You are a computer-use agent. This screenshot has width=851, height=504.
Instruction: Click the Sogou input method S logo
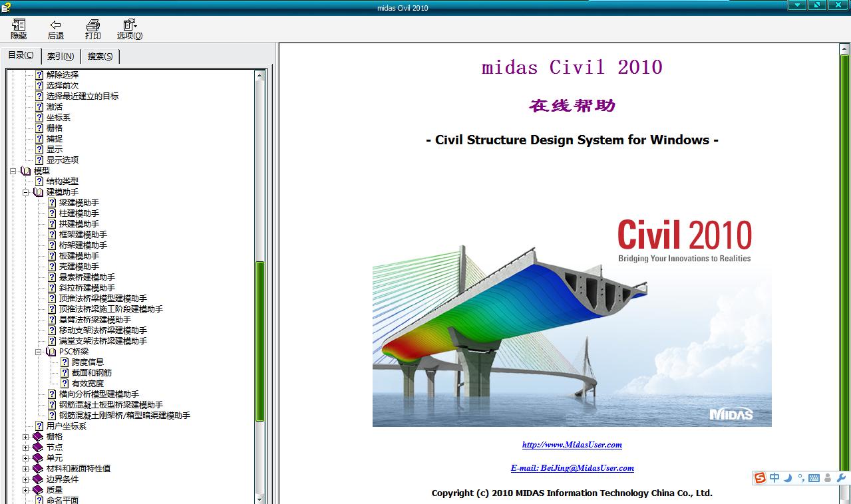pos(760,478)
